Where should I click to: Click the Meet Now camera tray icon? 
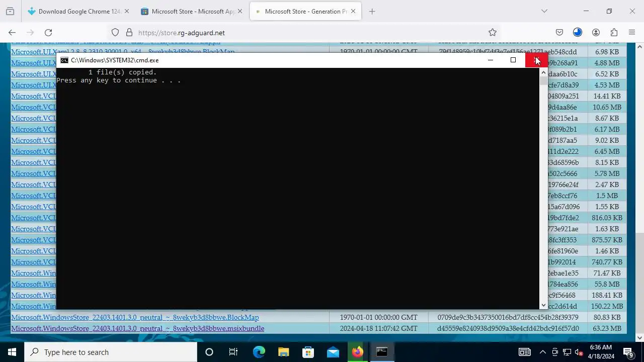click(555, 352)
